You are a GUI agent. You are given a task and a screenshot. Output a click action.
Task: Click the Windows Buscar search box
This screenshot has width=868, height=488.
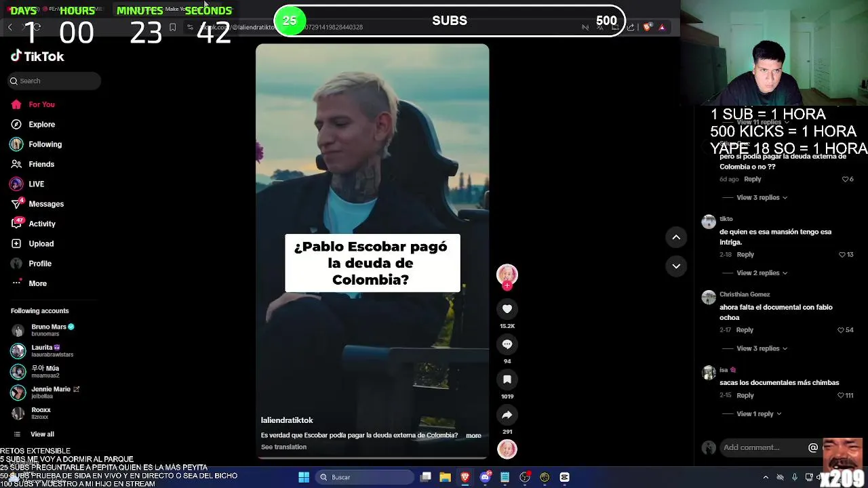pyautogui.click(x=366, y=477)
